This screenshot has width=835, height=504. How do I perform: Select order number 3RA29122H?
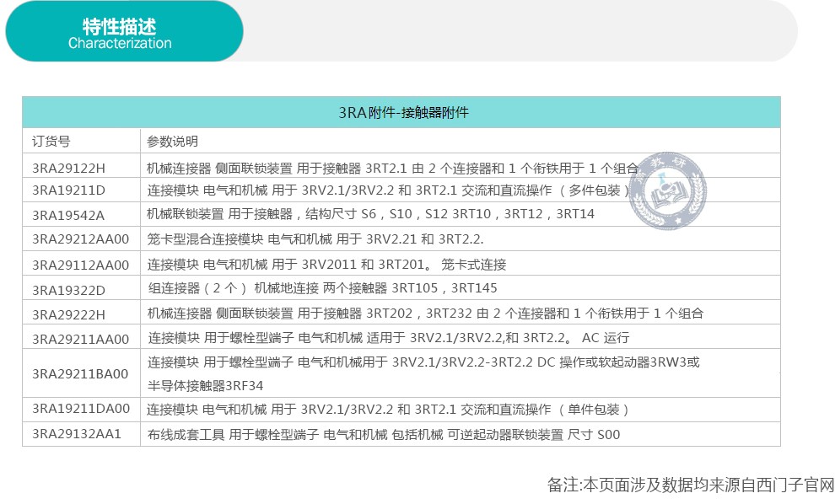(70, 166)
